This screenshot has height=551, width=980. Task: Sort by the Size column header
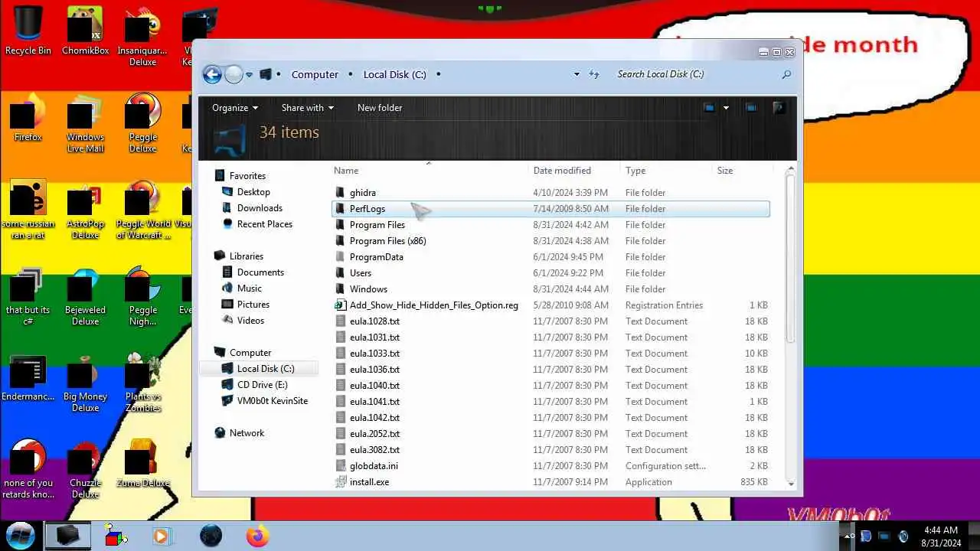pos(743,171)
